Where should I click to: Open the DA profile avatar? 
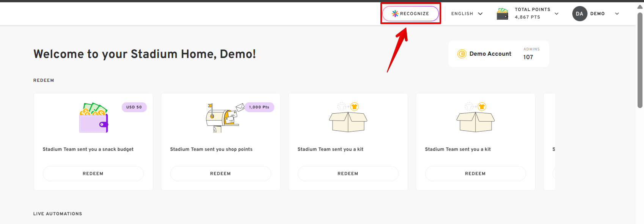click(x=580, y=14)
